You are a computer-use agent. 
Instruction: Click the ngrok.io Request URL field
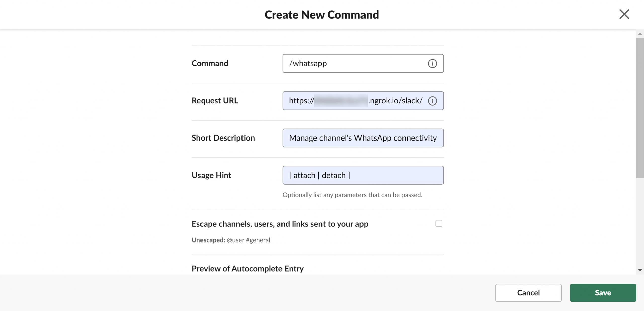(363, 100)
